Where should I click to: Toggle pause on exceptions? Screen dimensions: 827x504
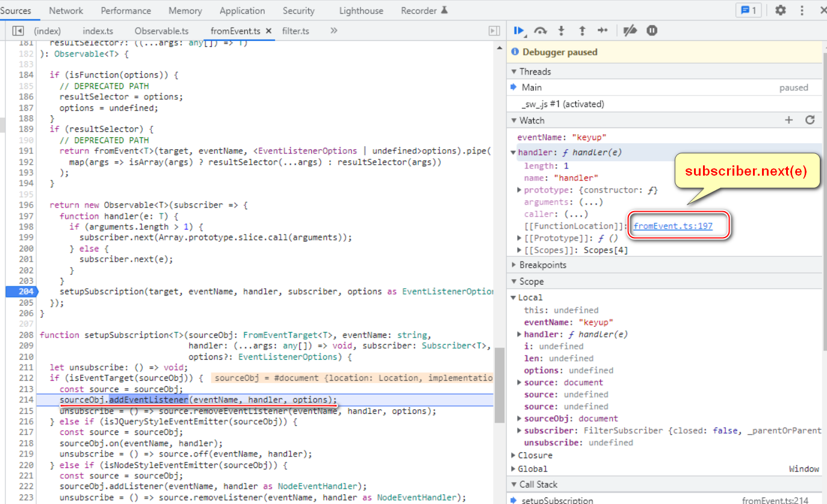(x=652, y=31)
